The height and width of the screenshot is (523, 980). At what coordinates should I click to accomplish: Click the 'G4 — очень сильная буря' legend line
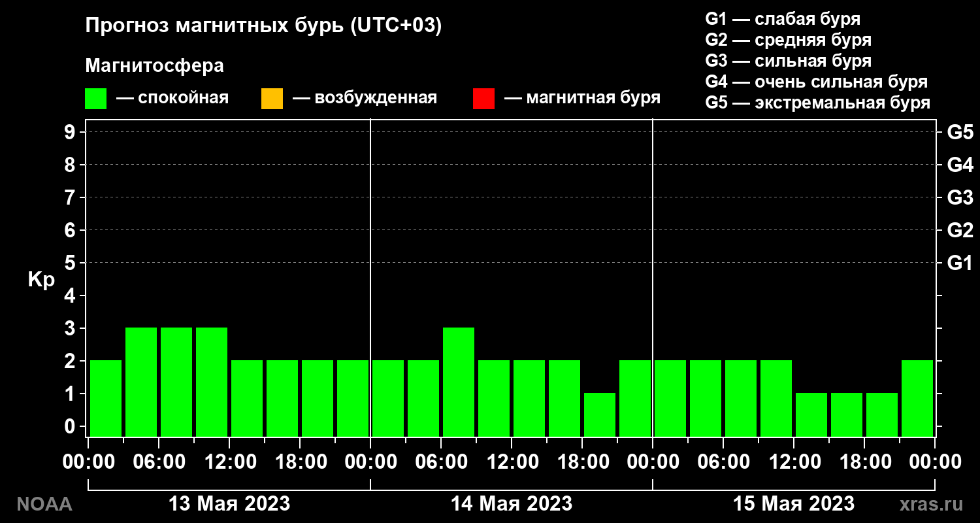(x=817, y=82)
